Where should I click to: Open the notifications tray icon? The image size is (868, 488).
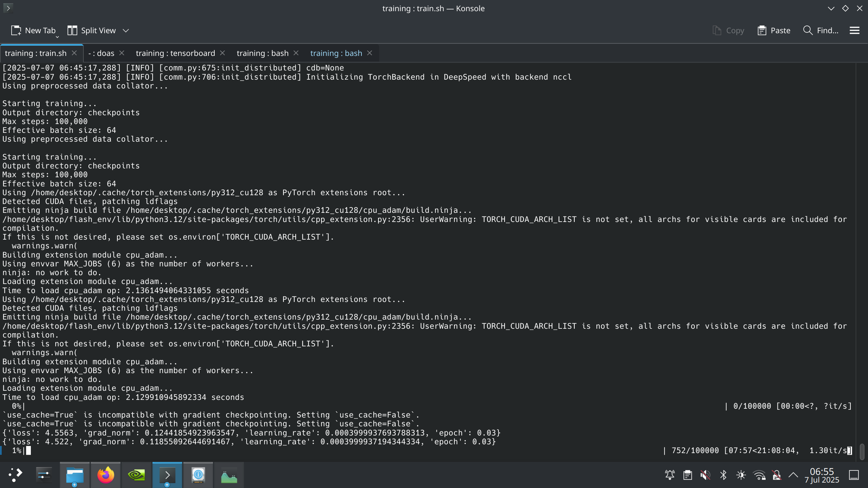(x=670, y=475)
